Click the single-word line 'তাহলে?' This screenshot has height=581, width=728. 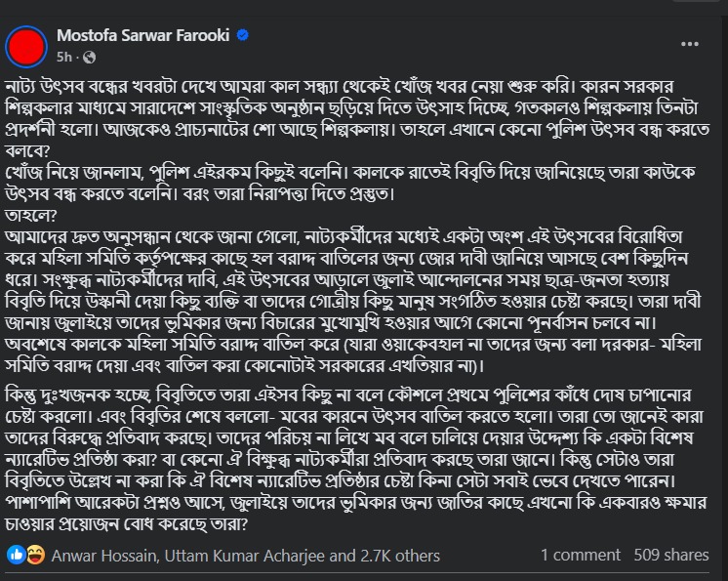pos(30,216)
